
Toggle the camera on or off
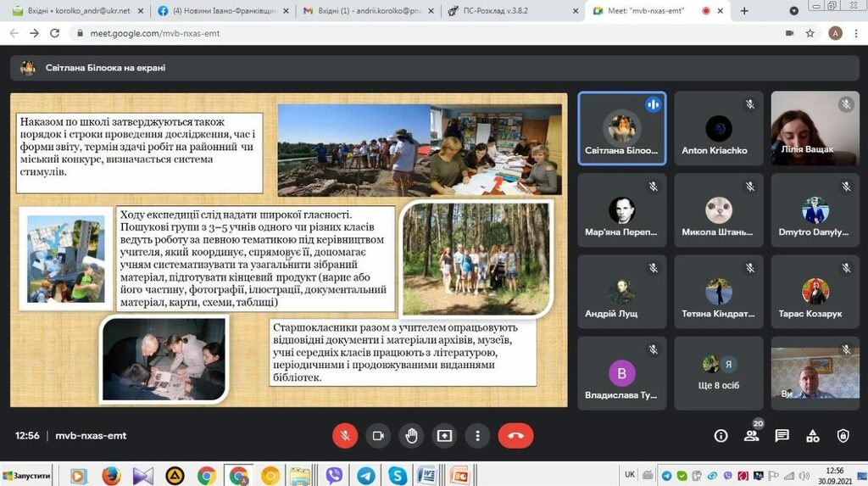pos(378,436)
